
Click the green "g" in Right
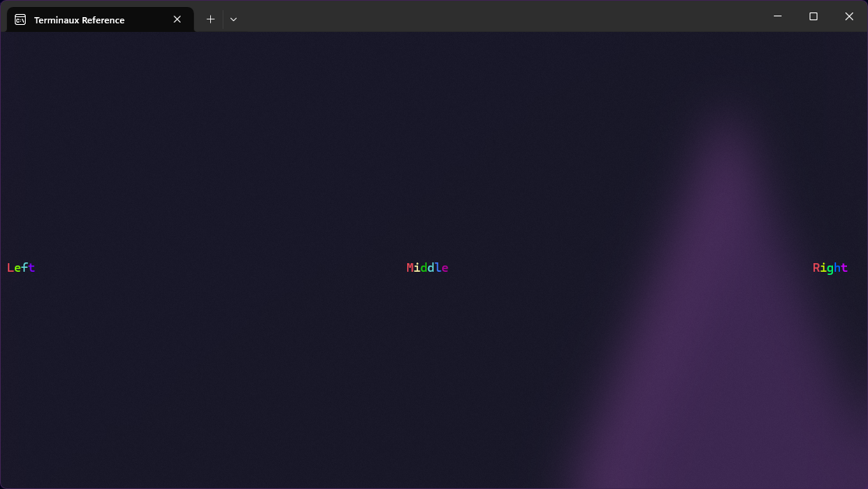click(830, 269)
